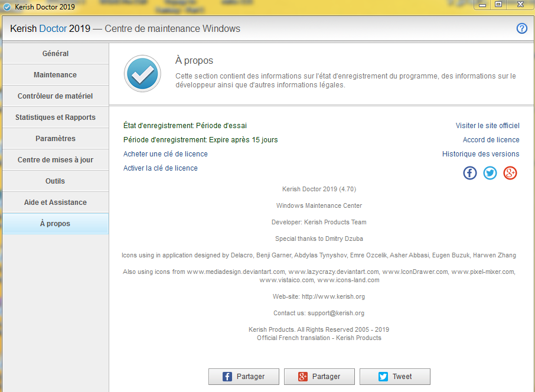Minimize the Kerish Doctor window

click(482, 5)
